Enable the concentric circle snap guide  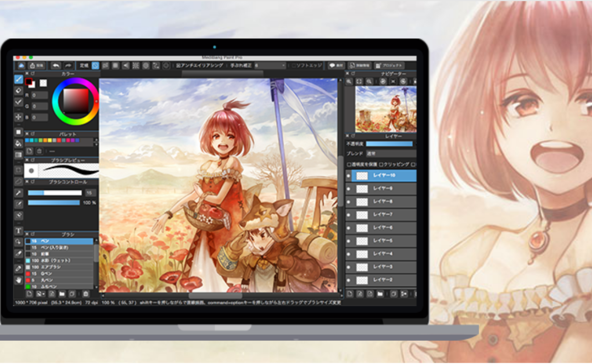(146, 66)
